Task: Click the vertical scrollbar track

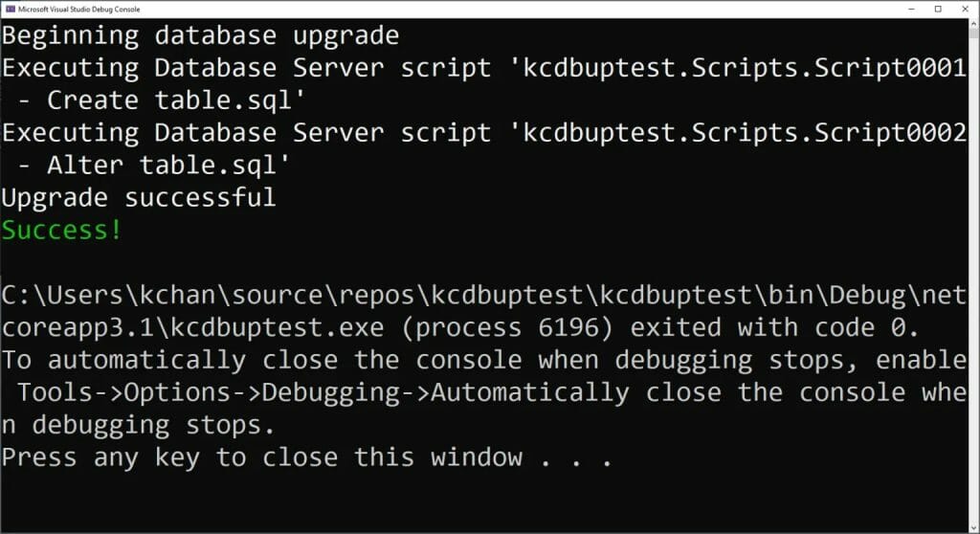Action: (x=973, y=275)
